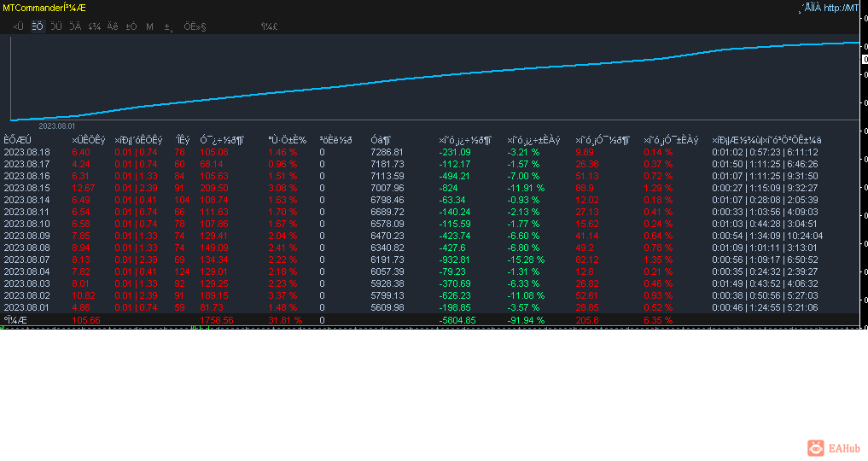Click the trade count 104
868x461 pixels.
pos(182,200)
